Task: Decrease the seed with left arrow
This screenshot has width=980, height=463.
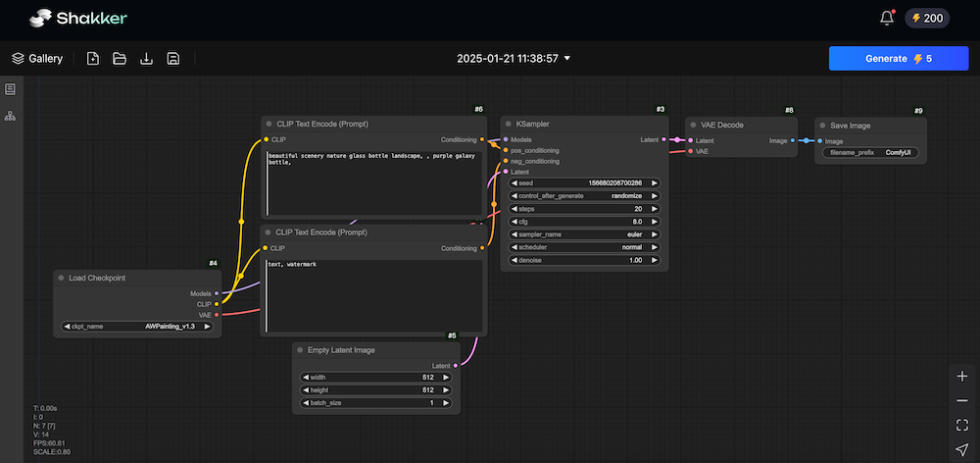Action: coord(514,183)
